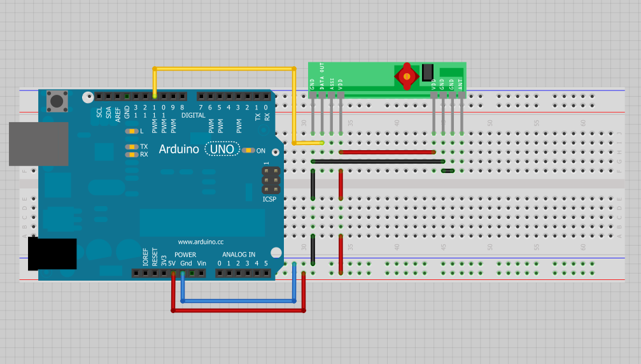Click the right VDD pin near black chip
Viewport: 641px width, 364px height.
click(x=433, y=113)
